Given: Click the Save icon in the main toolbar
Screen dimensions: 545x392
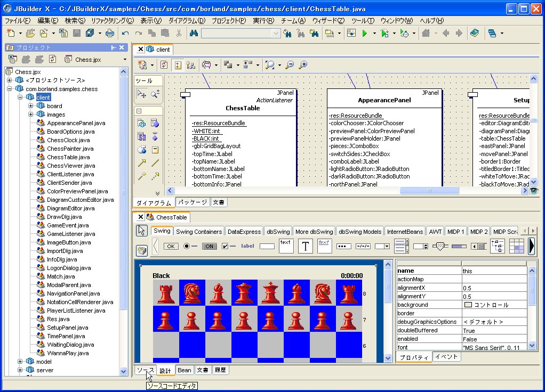Looking at the screenshot, I should coord(77,33).
